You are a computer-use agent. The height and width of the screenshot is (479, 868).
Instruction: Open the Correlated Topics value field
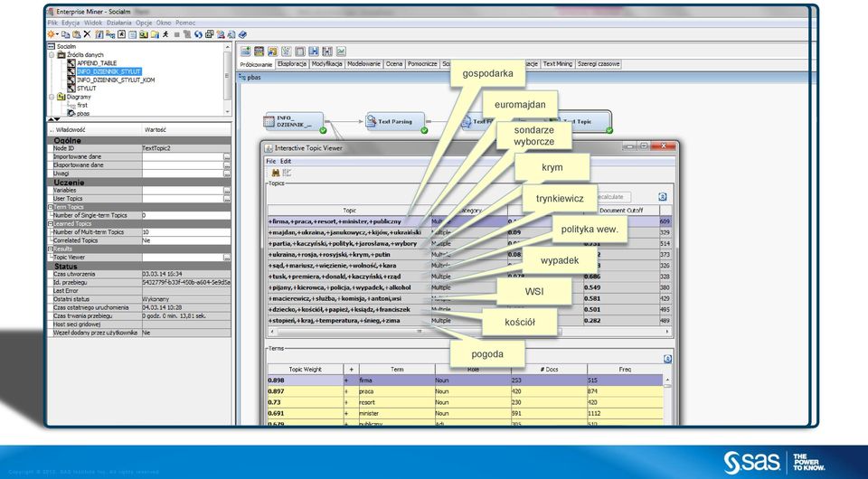(x=186, y=240)
